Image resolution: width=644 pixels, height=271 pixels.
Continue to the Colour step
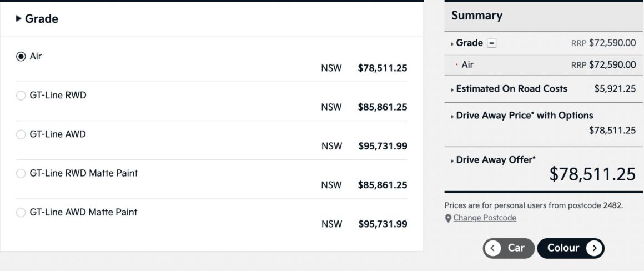click(571, 248)
